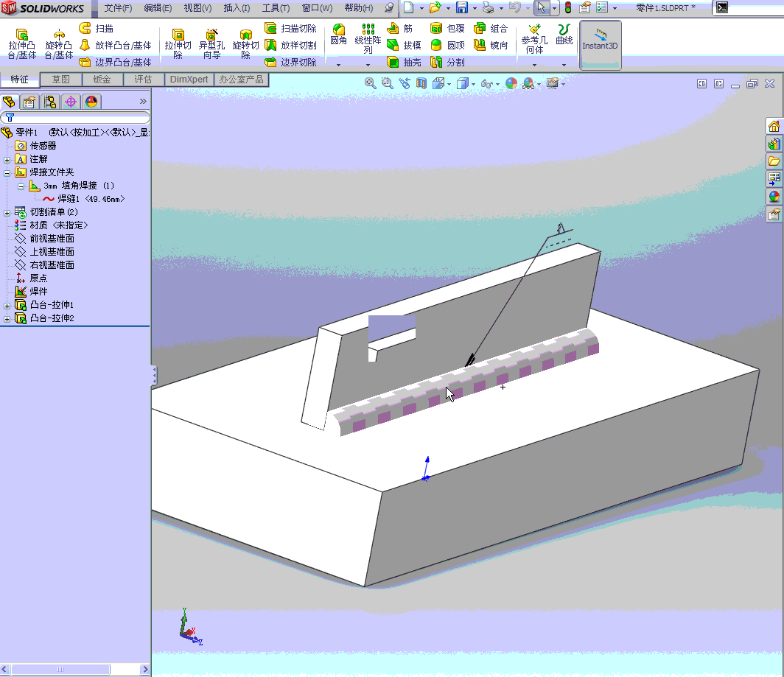Select the 扫描 sweep tool

[x=97, y=29]
